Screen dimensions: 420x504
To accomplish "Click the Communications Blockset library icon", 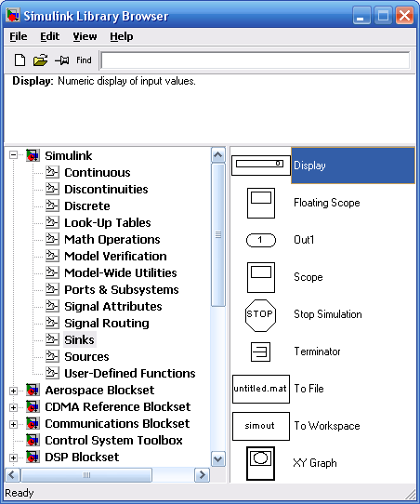I will 33,424.
